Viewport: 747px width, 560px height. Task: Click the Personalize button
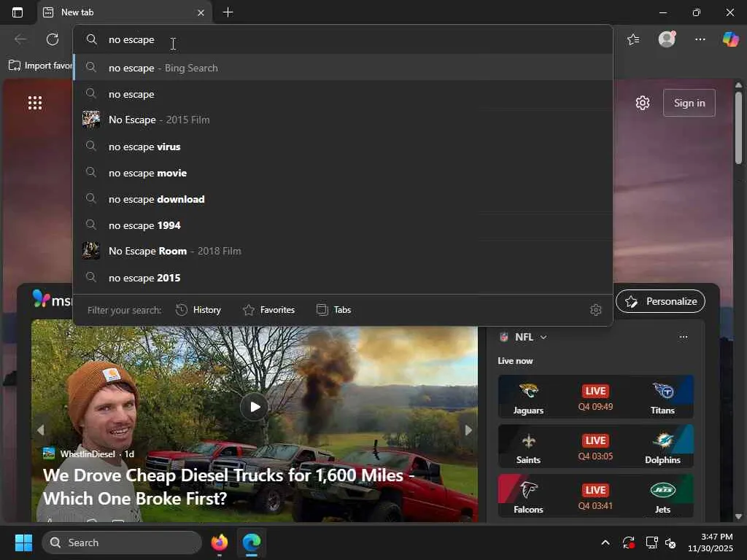coord(660,301)
